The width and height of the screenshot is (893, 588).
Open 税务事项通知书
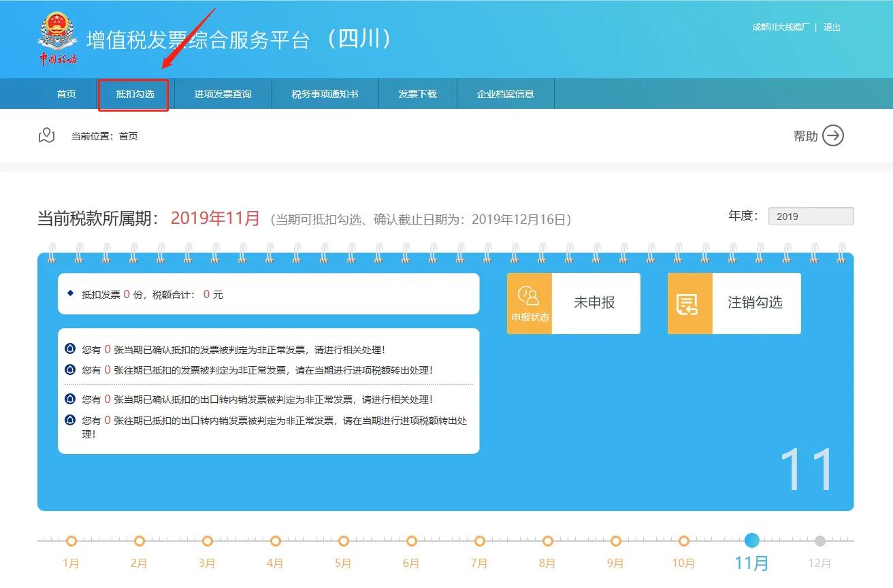click(x=325, y=94)
